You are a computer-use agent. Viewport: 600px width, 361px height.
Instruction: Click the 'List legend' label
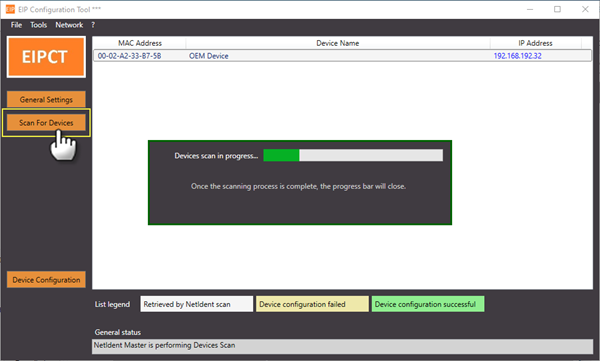click(x=112, y=304)
